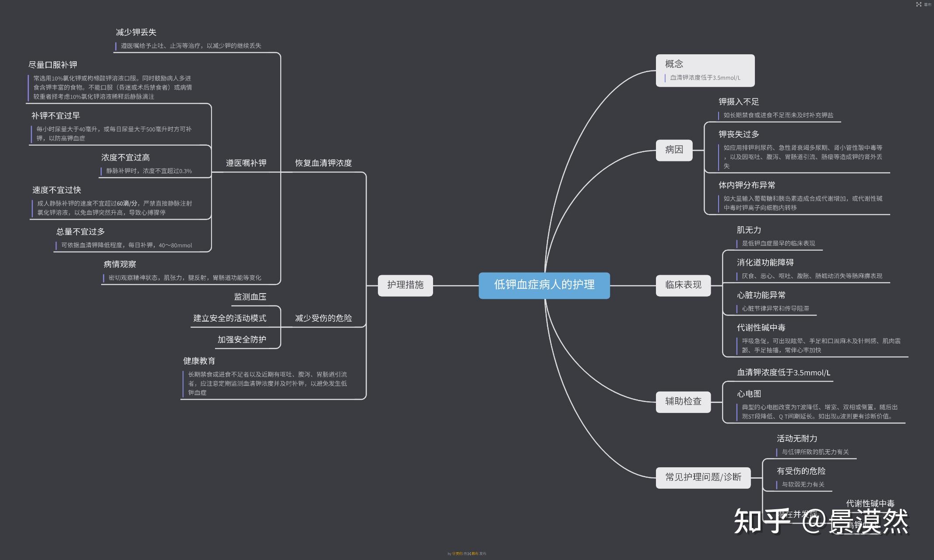This screenshot has height=560, width=934.
Task: Select the 钾丧失过多 topic
Action: (x=739, y=134)
